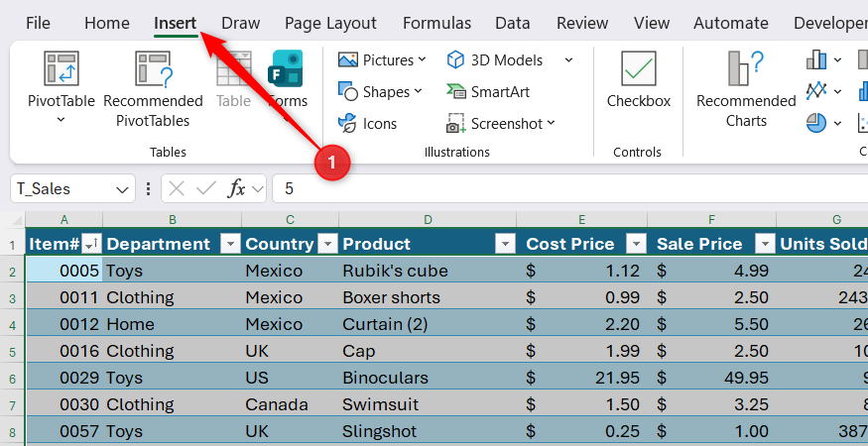Select the Cost Price cell 21.95
This screenshot has width=868, height=446.
point(581,378)
